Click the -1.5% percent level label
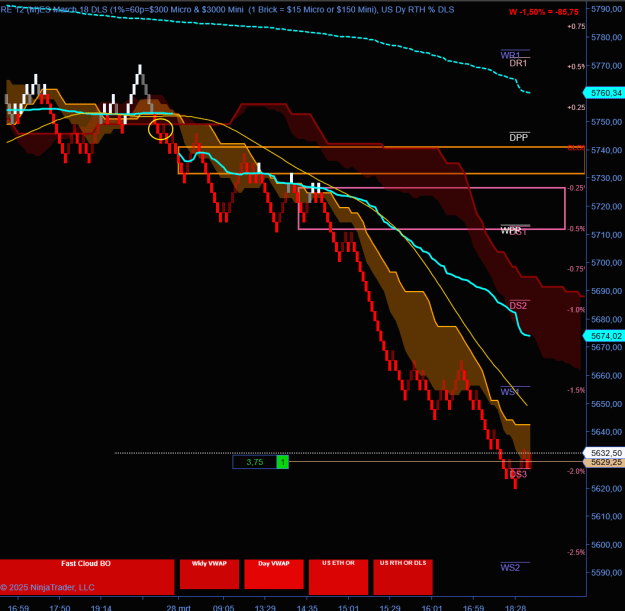Viewport: 625px width, 611px height. [x=576, y=390]
